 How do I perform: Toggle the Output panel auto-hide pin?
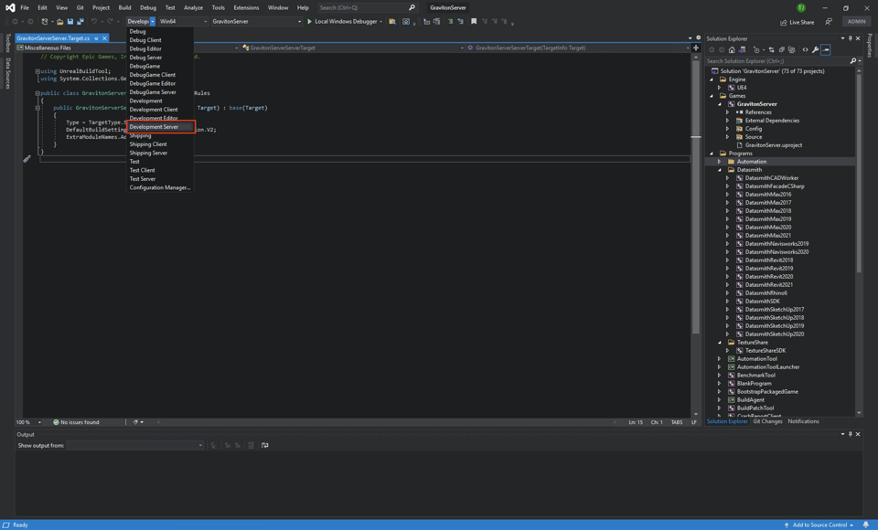(x=850, y=434)
